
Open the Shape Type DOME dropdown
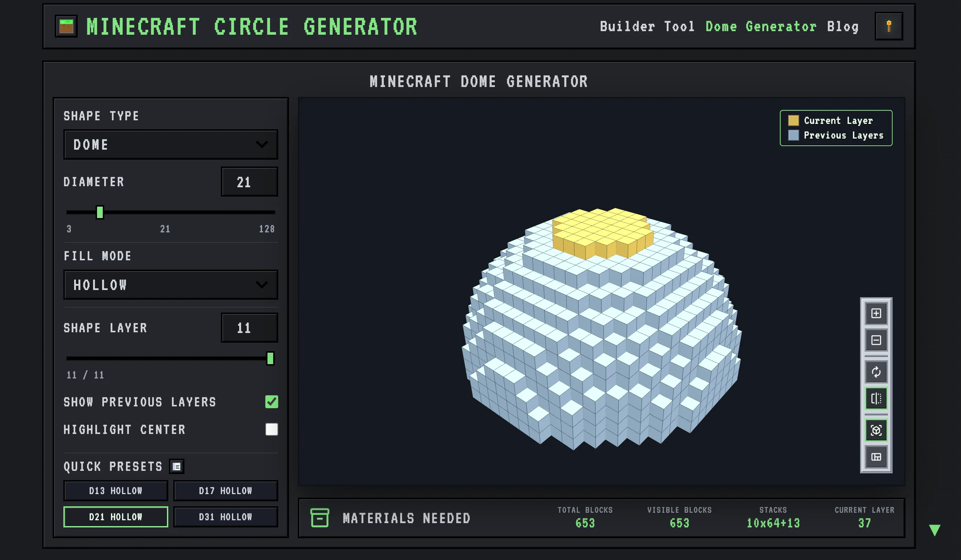click(170, 145)
